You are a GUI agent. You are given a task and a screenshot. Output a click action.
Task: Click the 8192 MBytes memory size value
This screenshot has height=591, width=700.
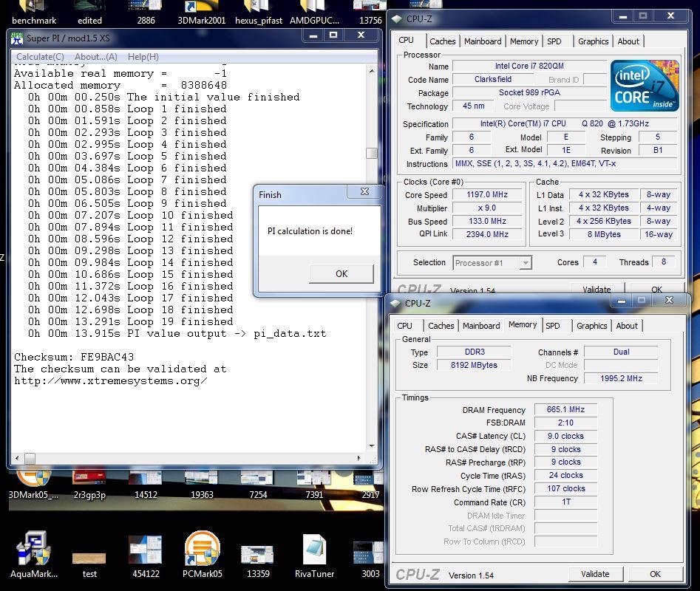coord(474,365)
